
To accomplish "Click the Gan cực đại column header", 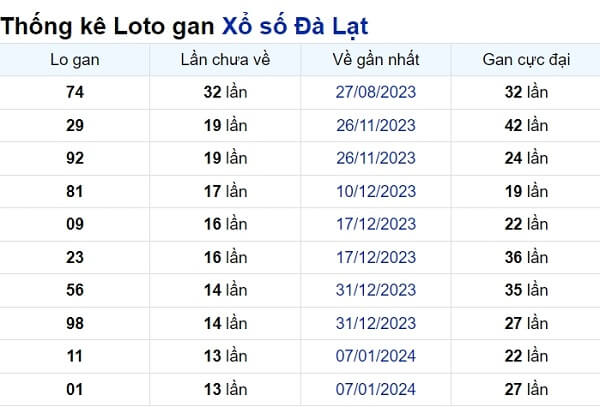I will 526,60.
